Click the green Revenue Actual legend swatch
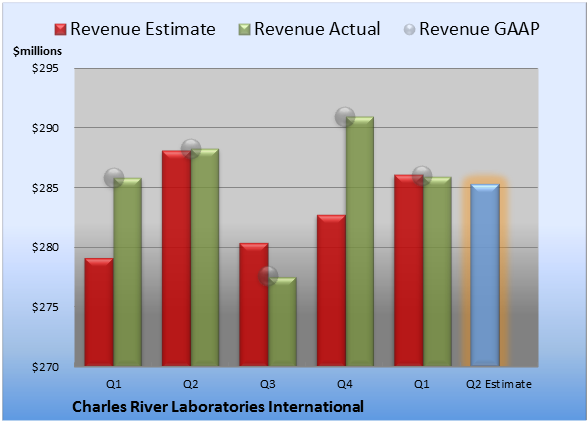Screen dimensions: 588x422 point(244,29)
